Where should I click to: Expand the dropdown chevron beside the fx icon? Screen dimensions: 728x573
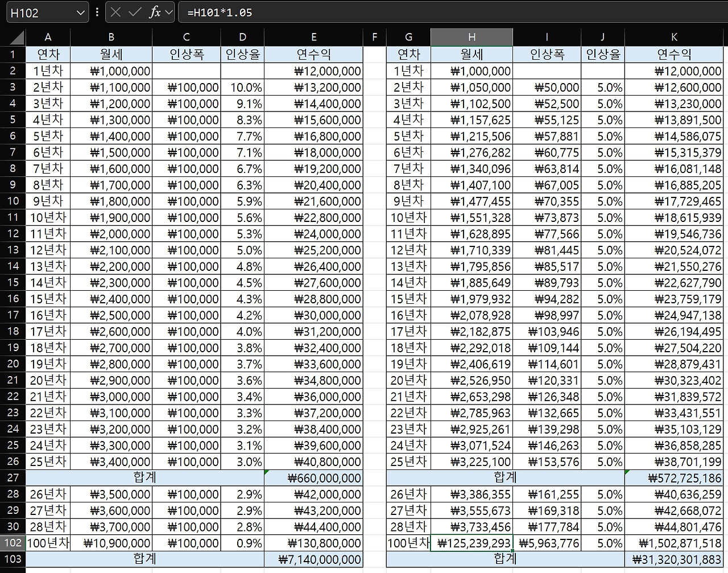point(169,13)
